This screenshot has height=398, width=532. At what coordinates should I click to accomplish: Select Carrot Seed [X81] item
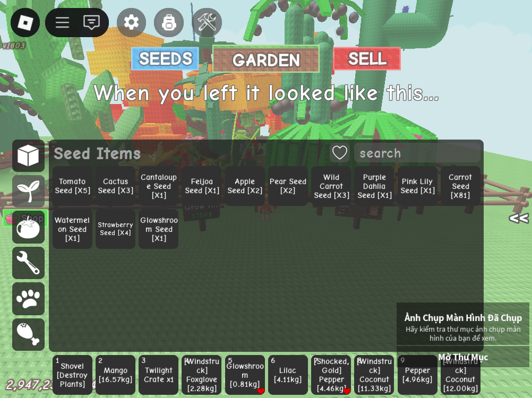pos(460,186)
